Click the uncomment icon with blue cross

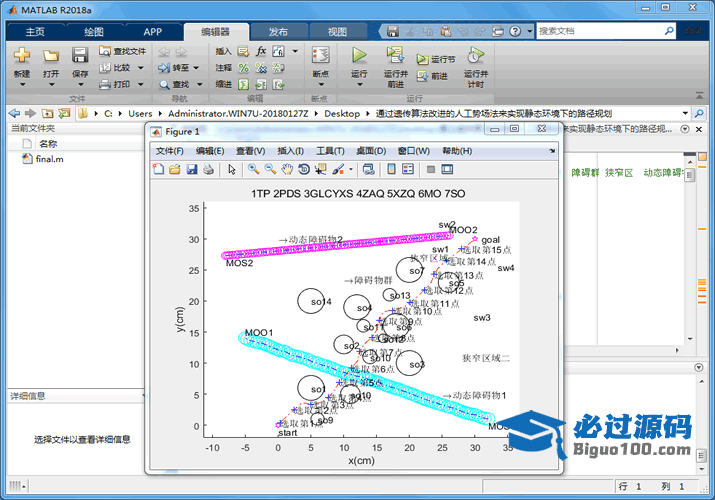[x=261, y=68]
